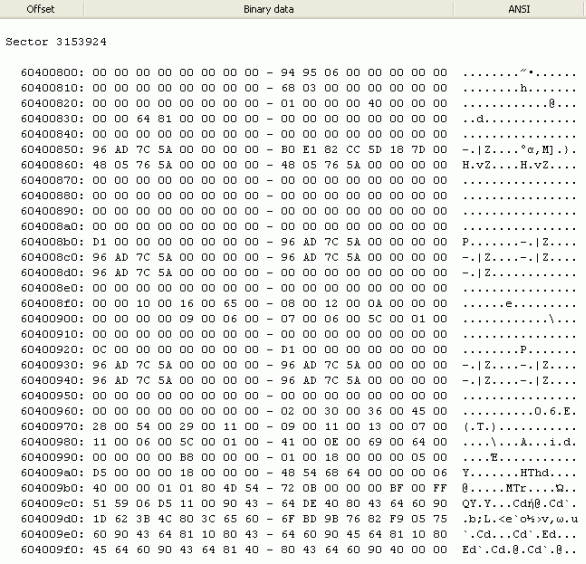The width and height of the screenshot is (586, 564).
Task: Select byte 81 in row 60400830
Action: point(165,118)
